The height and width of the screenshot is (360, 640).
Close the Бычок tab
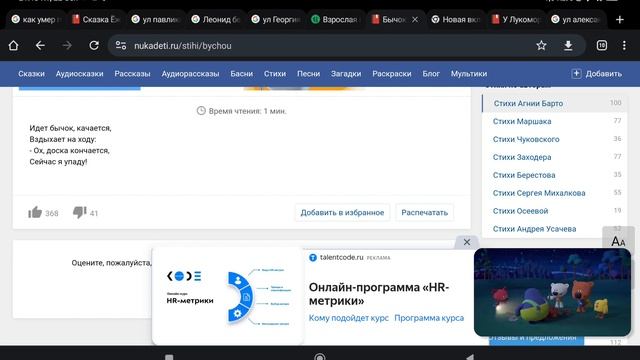(415, 19)
